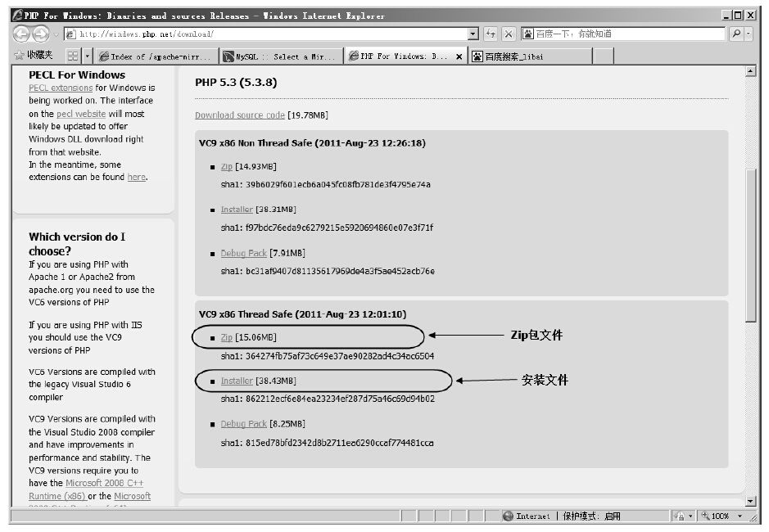Download the Non Thread Safe Debug Pack 7.91MB
Screen dimensions: 769x532
(x=244, y=253)
